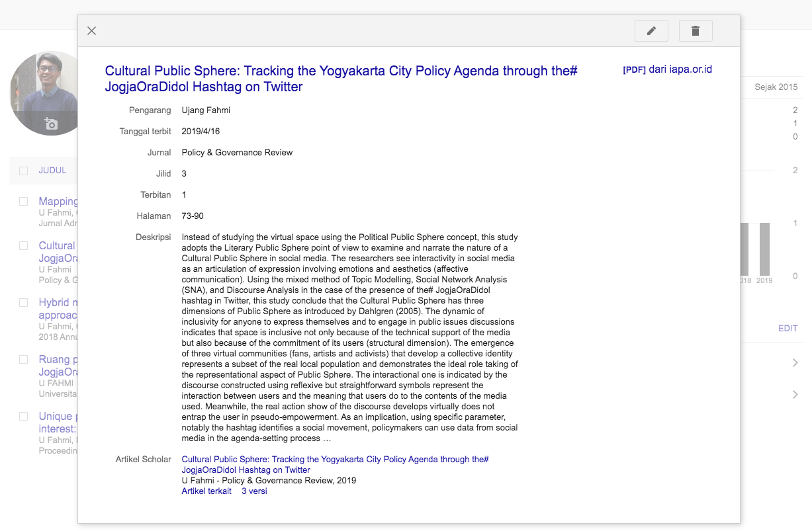The height and width of the screenshot is (531, 812).
Task: Expand first chevron arrow below EDIT
Action: (795, 362)
